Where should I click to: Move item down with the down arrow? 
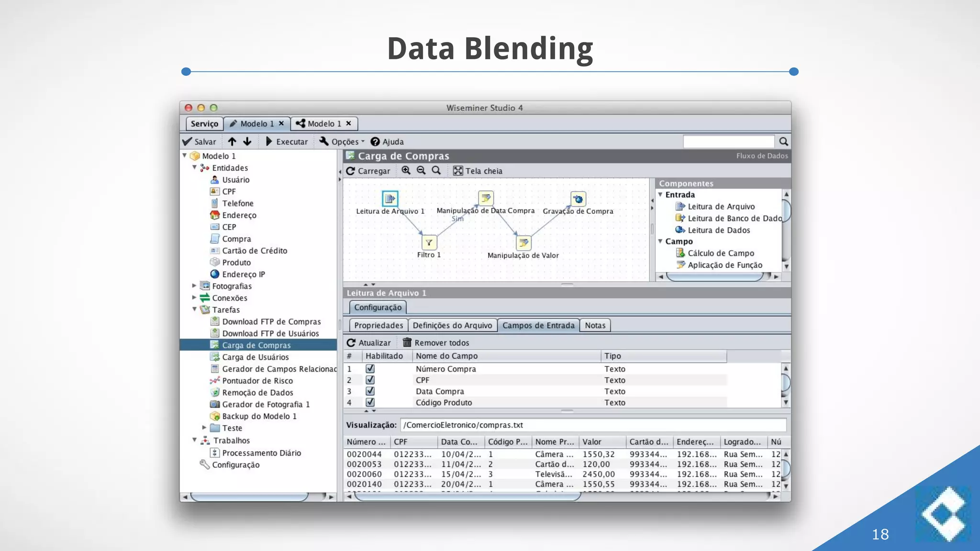click(247, 142)
